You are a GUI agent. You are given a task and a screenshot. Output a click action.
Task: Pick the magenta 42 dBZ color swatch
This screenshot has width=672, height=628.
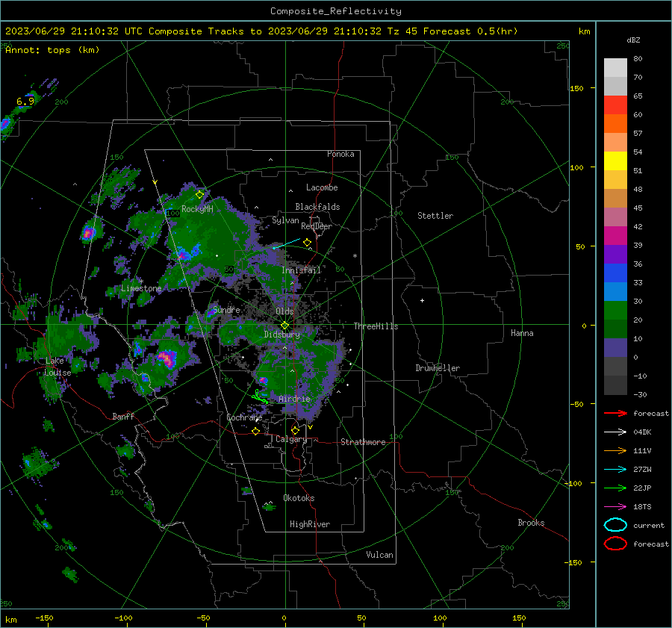tap(615, 236)
